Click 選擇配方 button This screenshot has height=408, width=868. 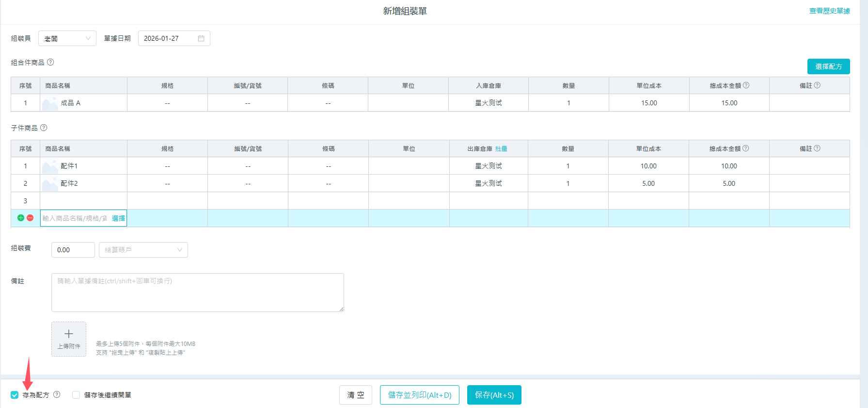click(828, 66)
